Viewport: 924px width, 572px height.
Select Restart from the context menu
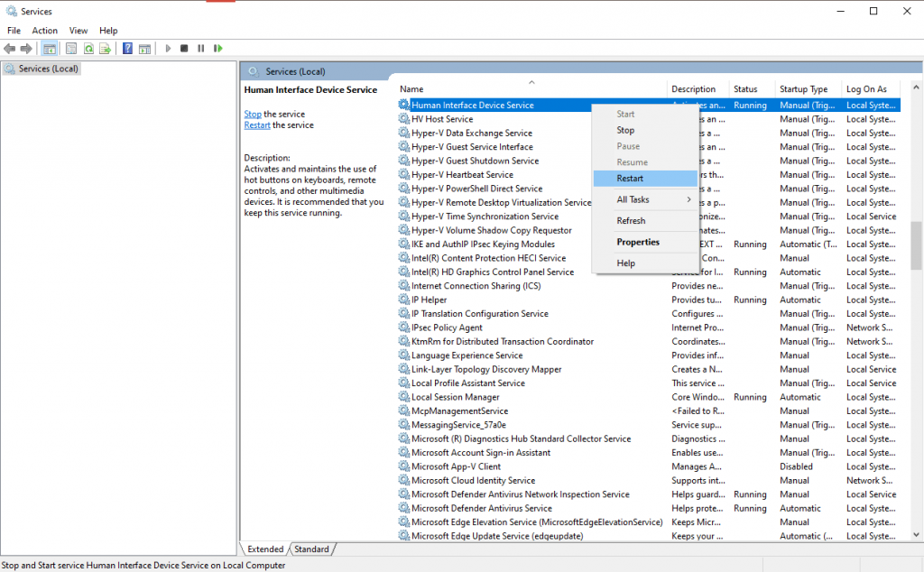coord(632,178)
